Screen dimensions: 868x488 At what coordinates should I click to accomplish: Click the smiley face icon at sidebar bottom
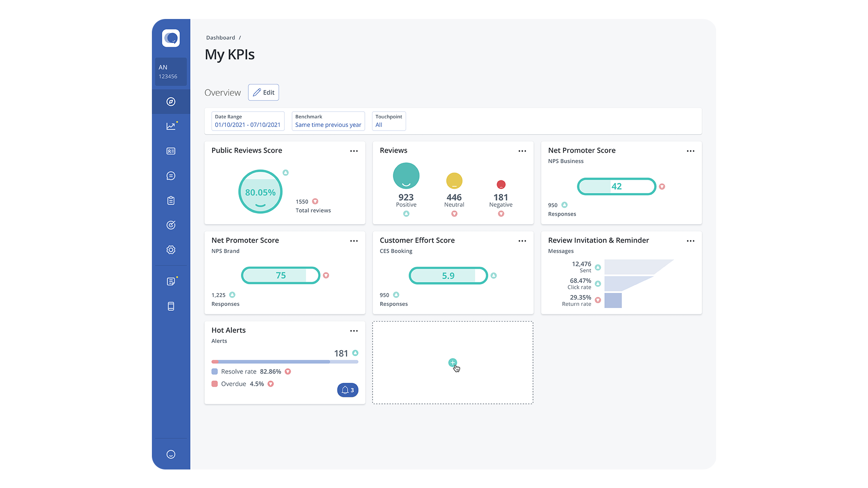(171, 455)
